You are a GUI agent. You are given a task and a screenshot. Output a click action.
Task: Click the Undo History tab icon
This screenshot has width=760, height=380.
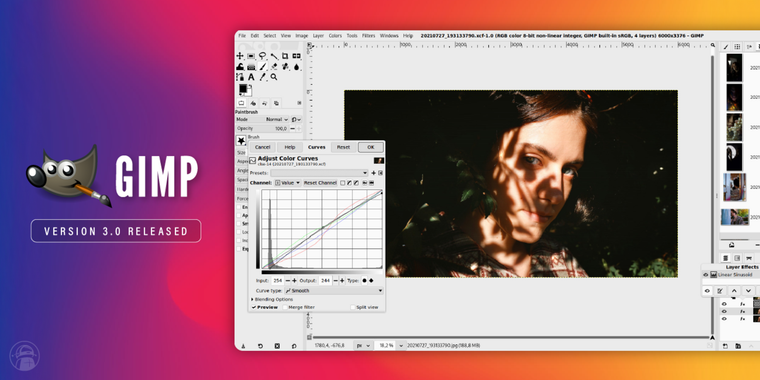[x=264, y=103]
